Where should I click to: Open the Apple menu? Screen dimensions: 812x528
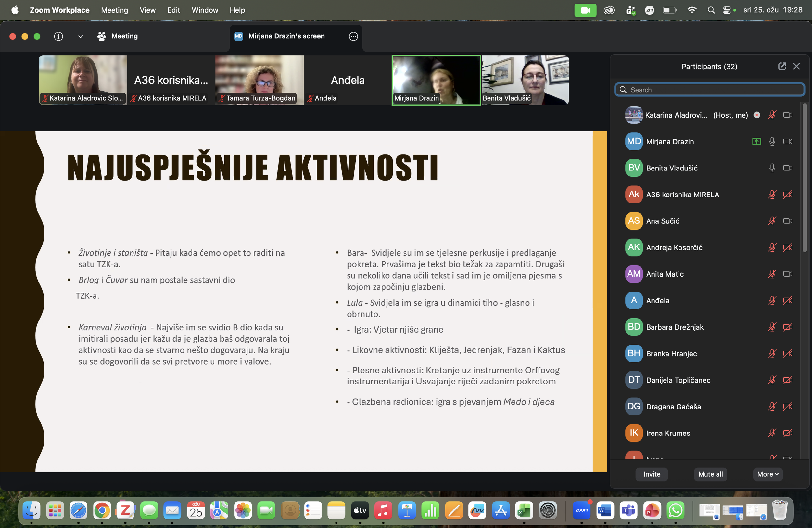(x=15, y=10)
